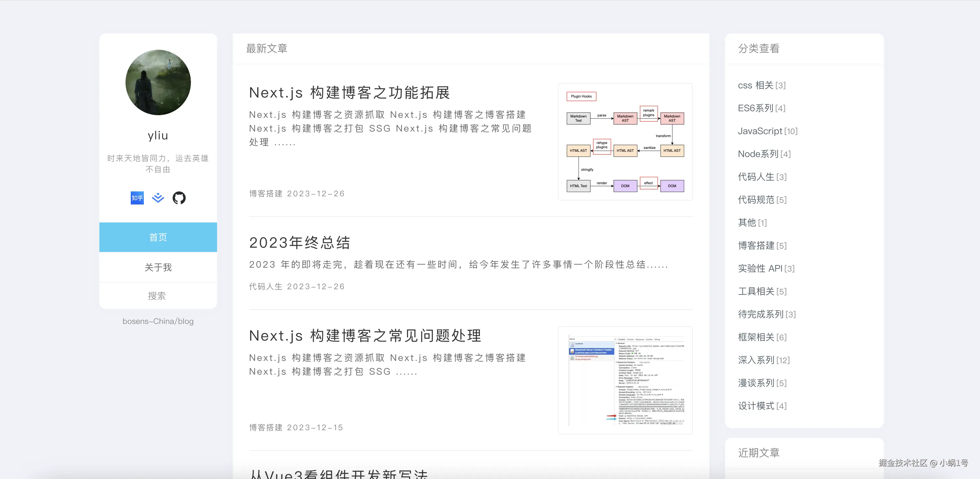Open article Next.js 构建博客之常见问题处理

[365, 335]
